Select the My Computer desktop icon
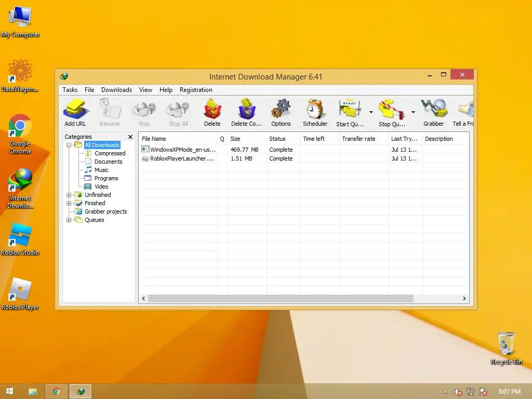Image resolution: width=532 pixels, height=399 pixels. click(20, 22)
